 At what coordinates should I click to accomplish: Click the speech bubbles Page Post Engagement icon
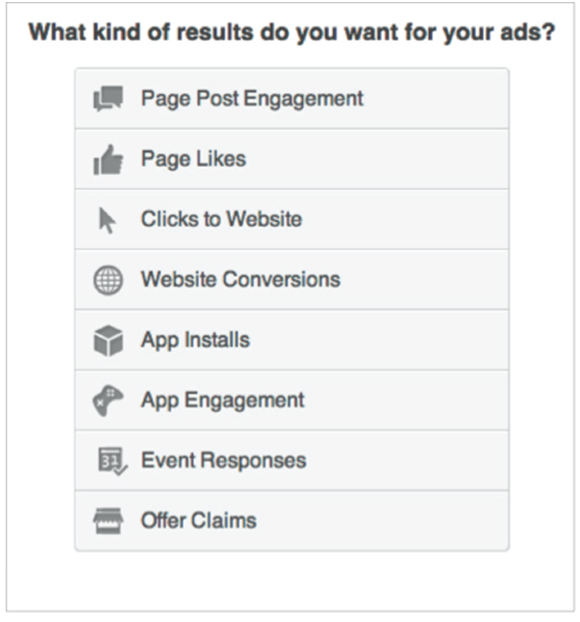tap(108, 98)
